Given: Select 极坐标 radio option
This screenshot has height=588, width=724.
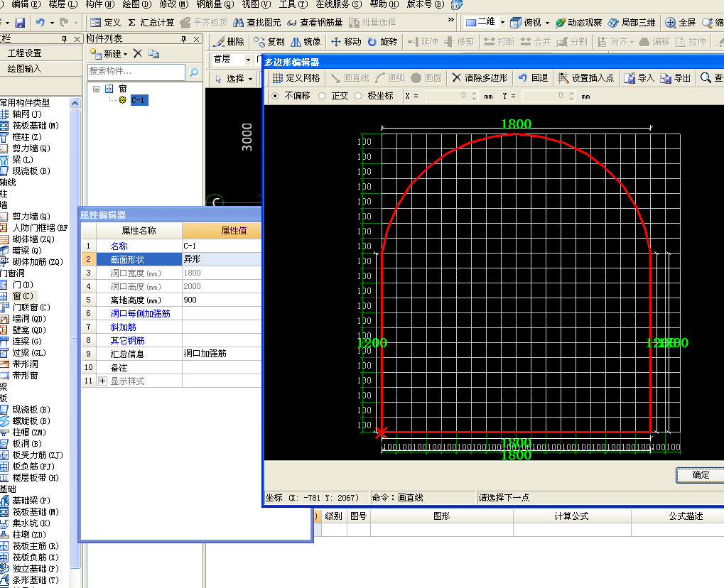Looking at the screenshot, I should pos(358,96).
